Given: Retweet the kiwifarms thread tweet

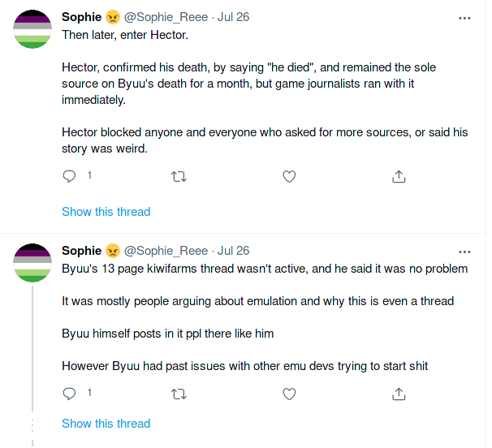Looking at the screenshot, I should [179, 394].
